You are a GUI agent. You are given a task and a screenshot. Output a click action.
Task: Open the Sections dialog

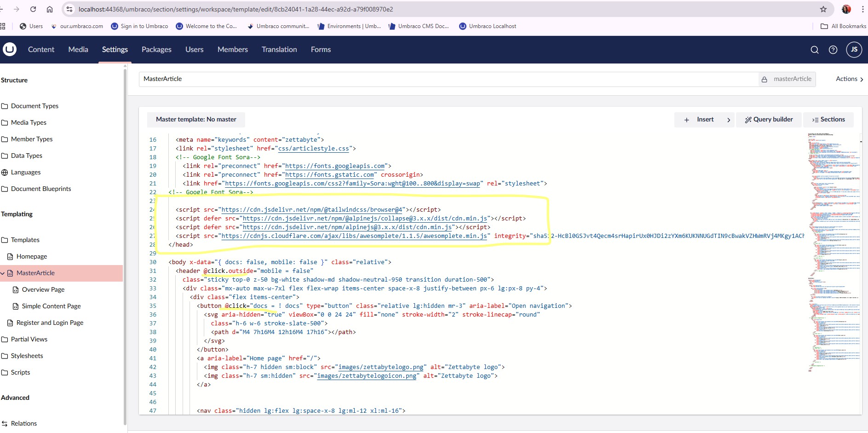[828, 119]
